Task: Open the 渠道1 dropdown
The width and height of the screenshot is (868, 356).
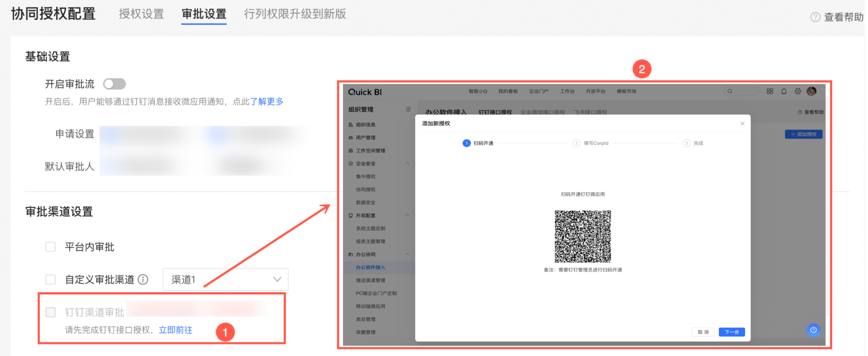Action: coord(225,279)
